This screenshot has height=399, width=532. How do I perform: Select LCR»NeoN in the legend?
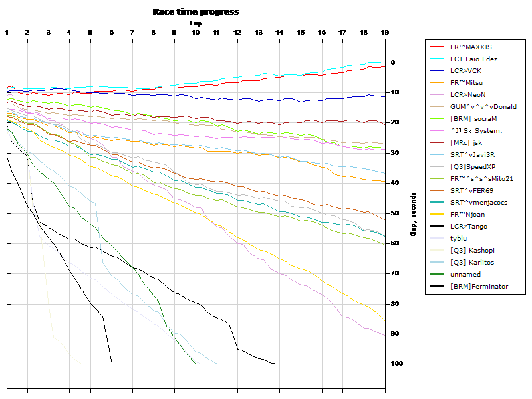[x=467, y=95]
